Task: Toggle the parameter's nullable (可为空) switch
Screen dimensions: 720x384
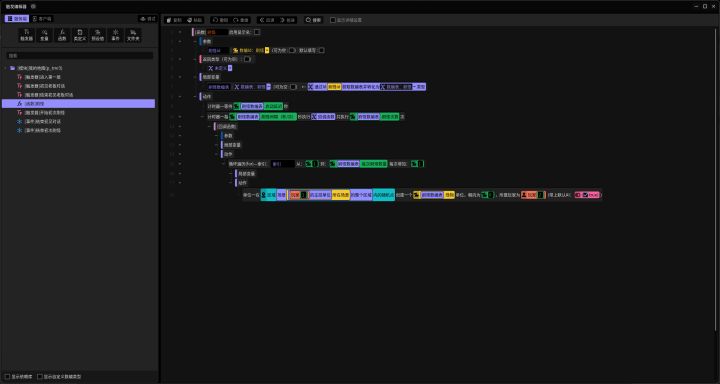Action: pyautogui.click(x=292, y=50)
